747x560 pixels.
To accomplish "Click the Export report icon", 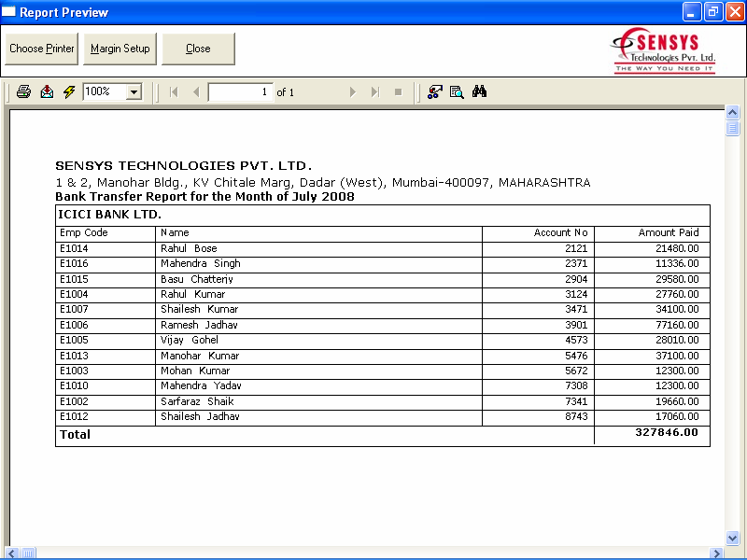I will pos(47,91).
